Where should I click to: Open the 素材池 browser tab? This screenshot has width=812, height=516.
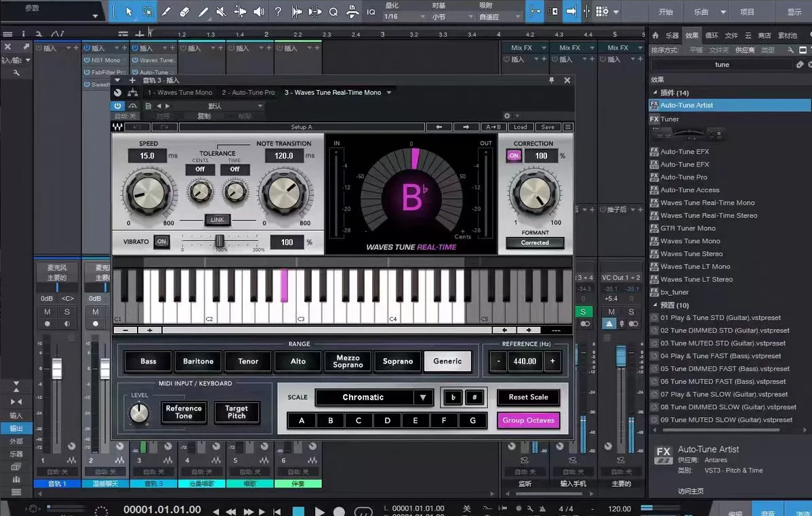[x=787, y=35]
